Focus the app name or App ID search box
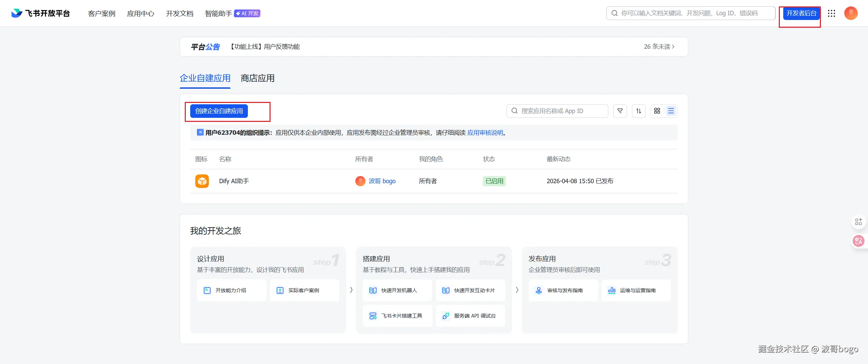This screenshot has height=364, width=868. 557,111
